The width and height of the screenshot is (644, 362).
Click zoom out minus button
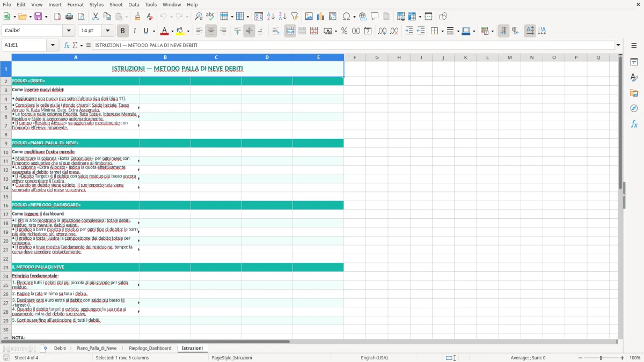point(580,358)
